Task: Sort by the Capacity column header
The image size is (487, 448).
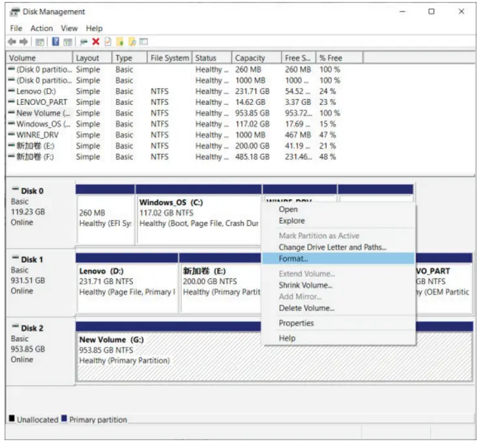Action: coord(250,58)
